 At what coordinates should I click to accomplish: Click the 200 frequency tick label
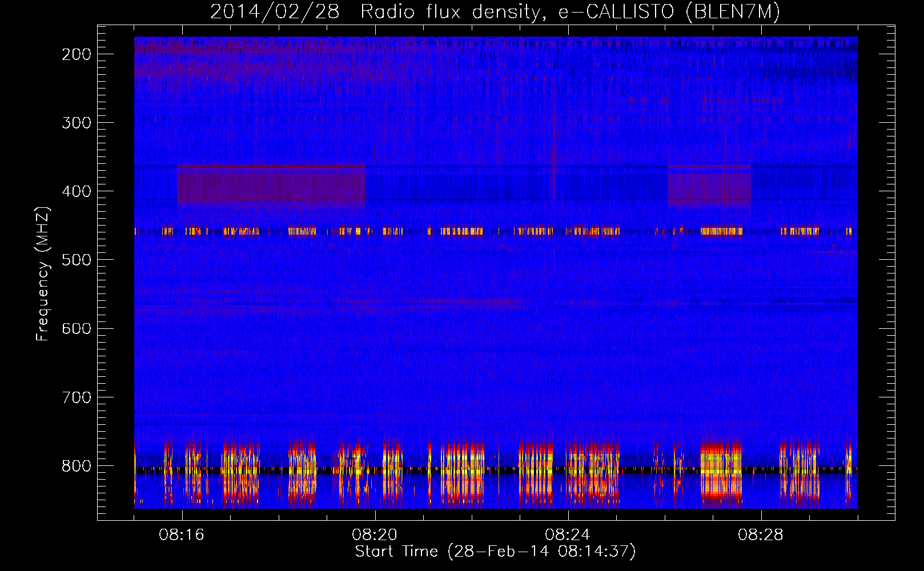point(77,54)
